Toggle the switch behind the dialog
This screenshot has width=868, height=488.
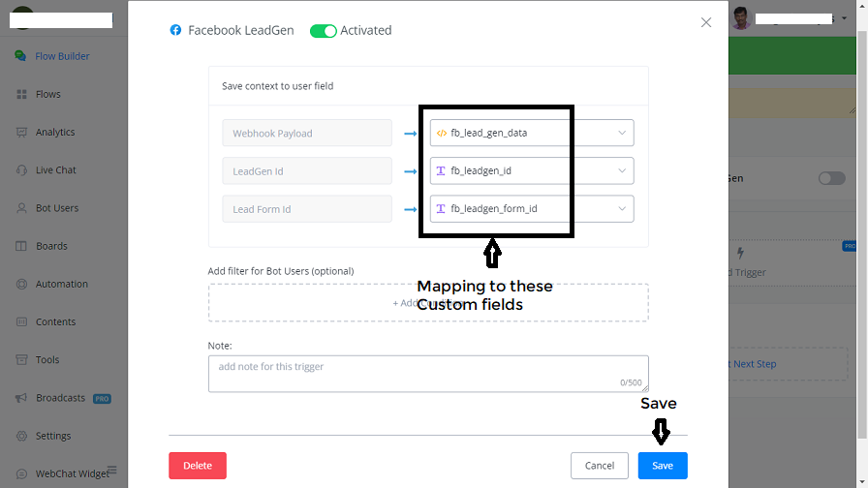pyautogui.click(x=831, y=178)
